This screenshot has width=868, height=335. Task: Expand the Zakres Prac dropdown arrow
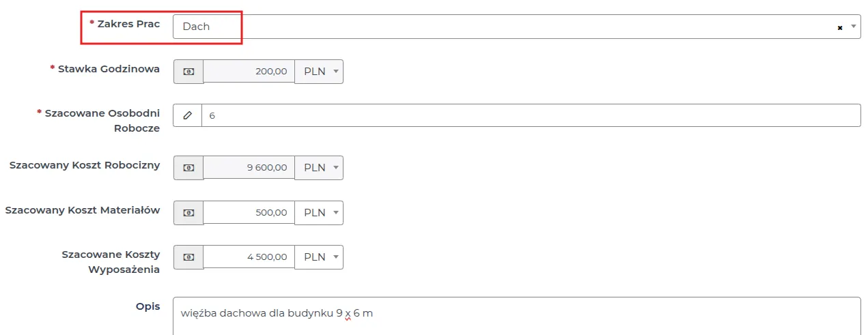853,27
